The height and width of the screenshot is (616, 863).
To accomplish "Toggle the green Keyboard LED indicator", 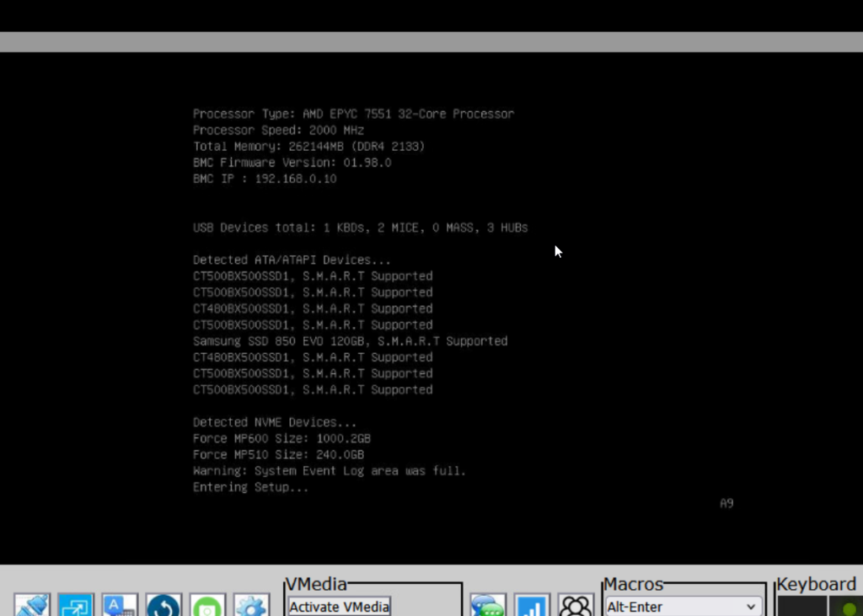I will pyautogui.click(x=846, y=607).
